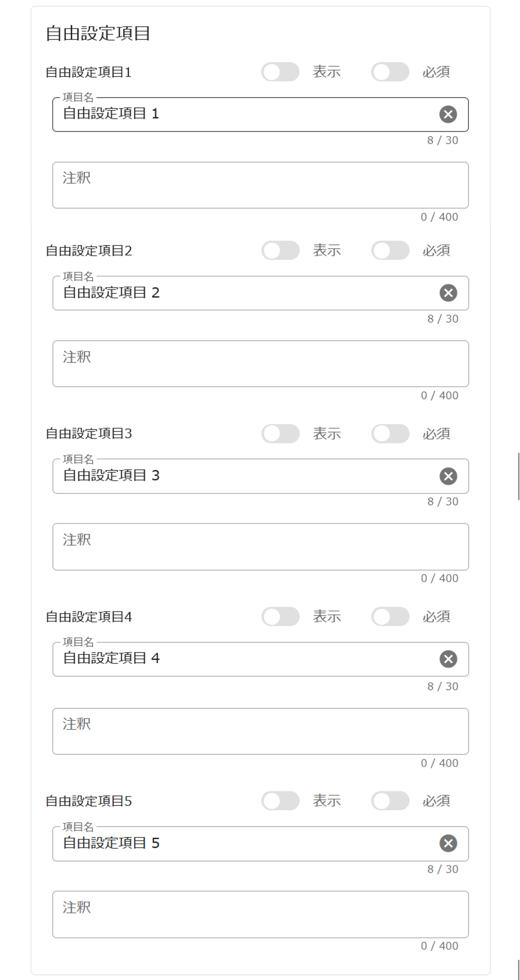
Task: Click the 注釈 textarea under 自由設定項目 4
Action: click(260, 731)
